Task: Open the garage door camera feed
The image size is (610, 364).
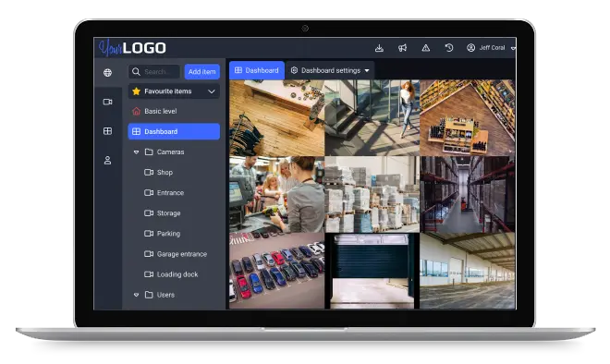Action: (x=372, y=271)
